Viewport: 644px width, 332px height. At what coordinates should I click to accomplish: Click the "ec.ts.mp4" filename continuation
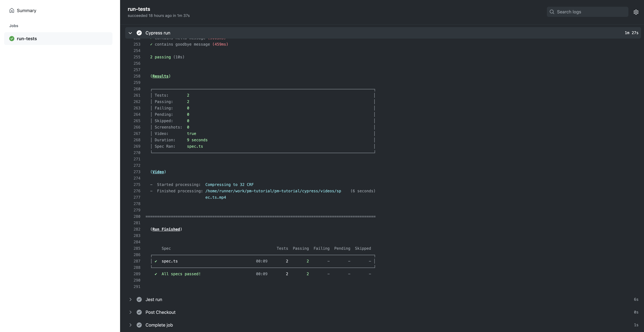coord(215,197)
